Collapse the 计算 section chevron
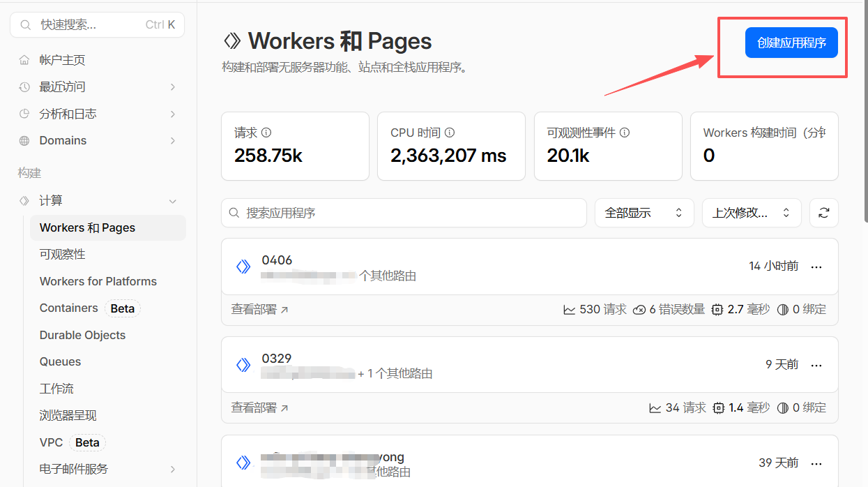 (173, 201)
